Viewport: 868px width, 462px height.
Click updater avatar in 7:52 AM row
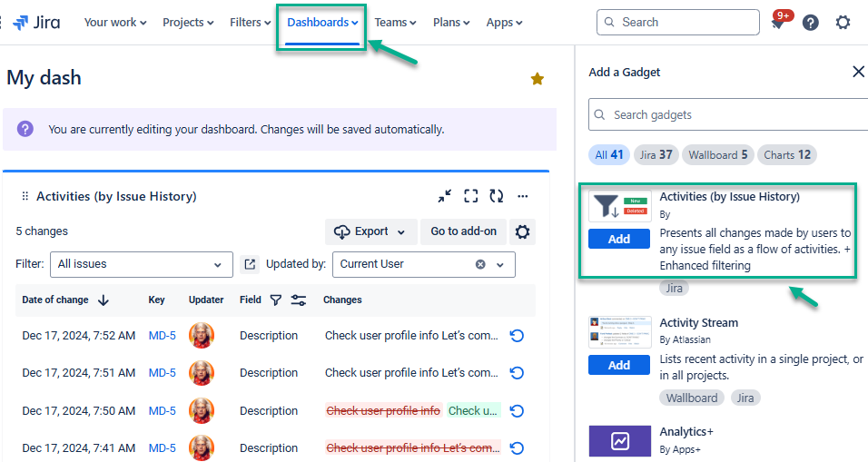202,336
